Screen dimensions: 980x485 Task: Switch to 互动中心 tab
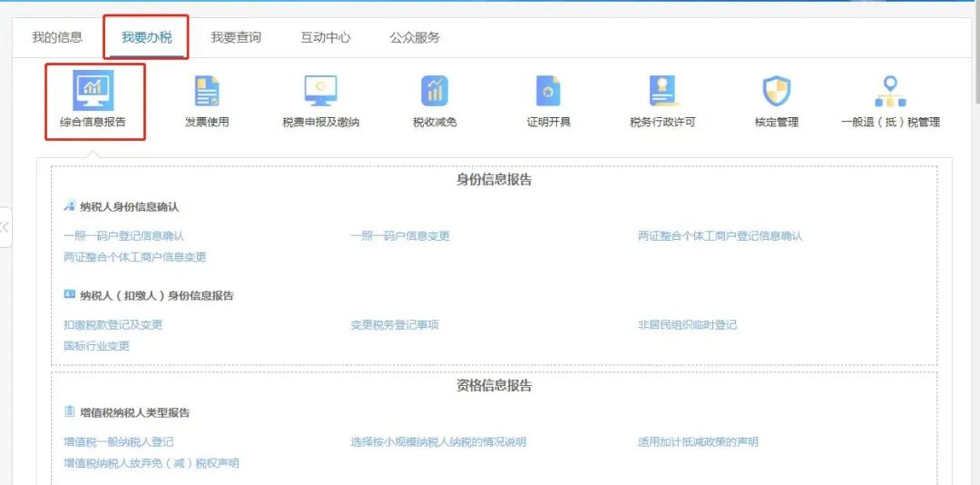(x=326, y=37)
